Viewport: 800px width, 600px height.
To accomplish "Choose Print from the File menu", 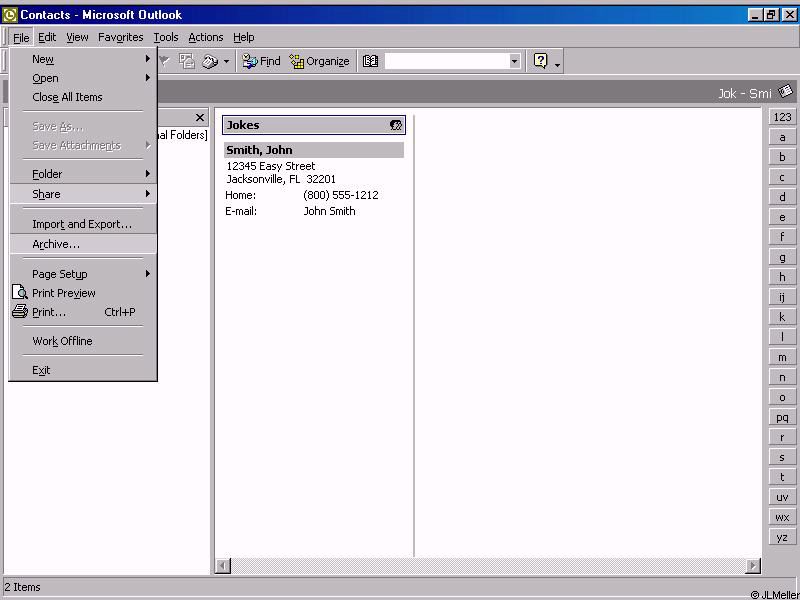I will pos(83,312).
